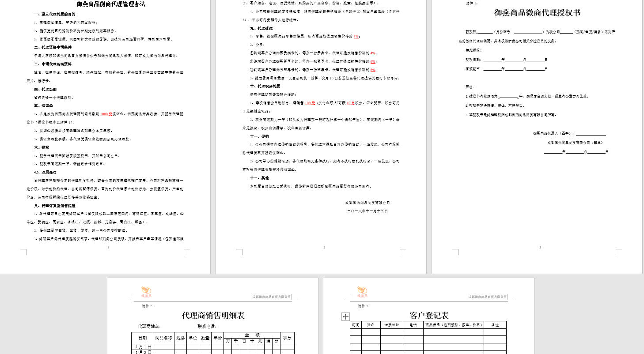The height and width of the screenshot is (354, 644).
Task: Click the red underlined 1000元 deposit amount
Action: (x=106, y=114)
